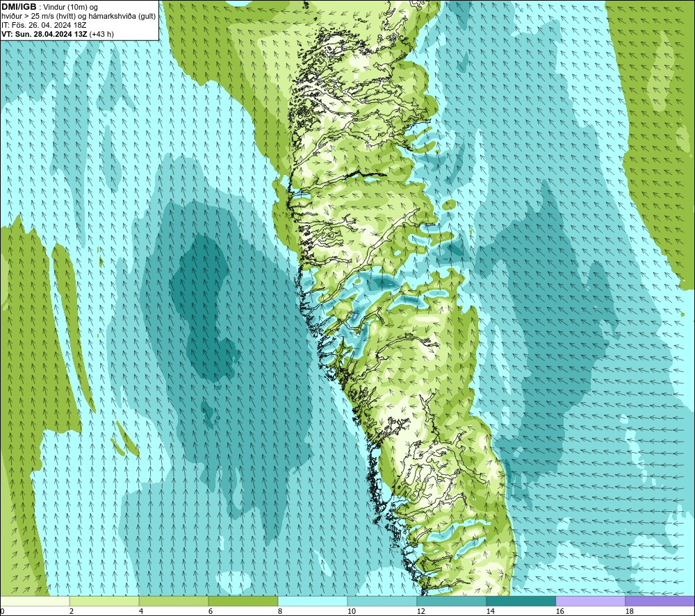Click the '10' colorbar scale label

pos(351,611)
